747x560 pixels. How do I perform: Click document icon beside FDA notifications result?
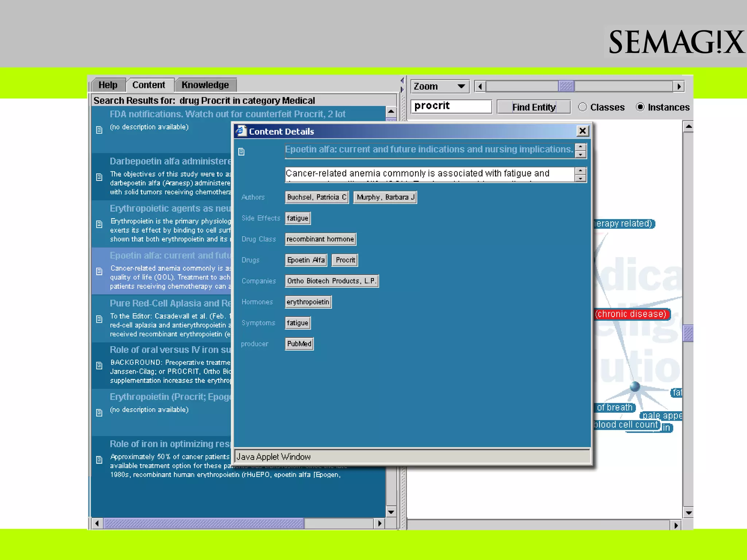point(99,130)
